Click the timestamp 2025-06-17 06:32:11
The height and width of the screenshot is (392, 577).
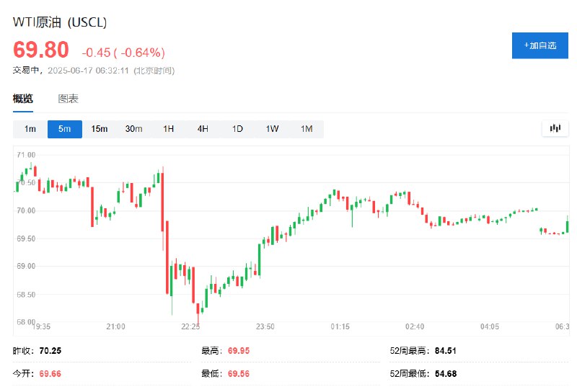click(88, 70)
